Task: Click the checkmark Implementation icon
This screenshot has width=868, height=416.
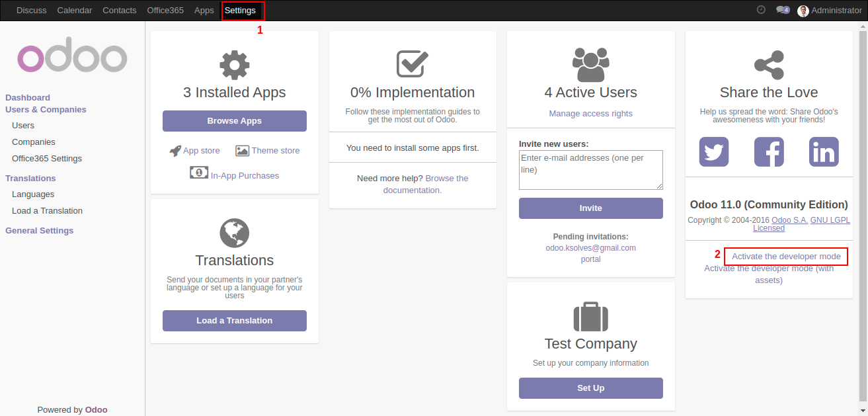Action: pos(413,64)
